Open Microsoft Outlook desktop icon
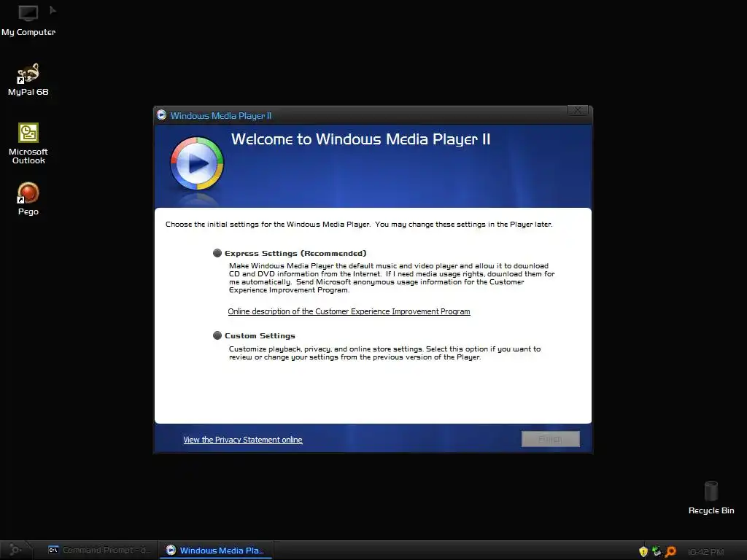 coord(28,144)
